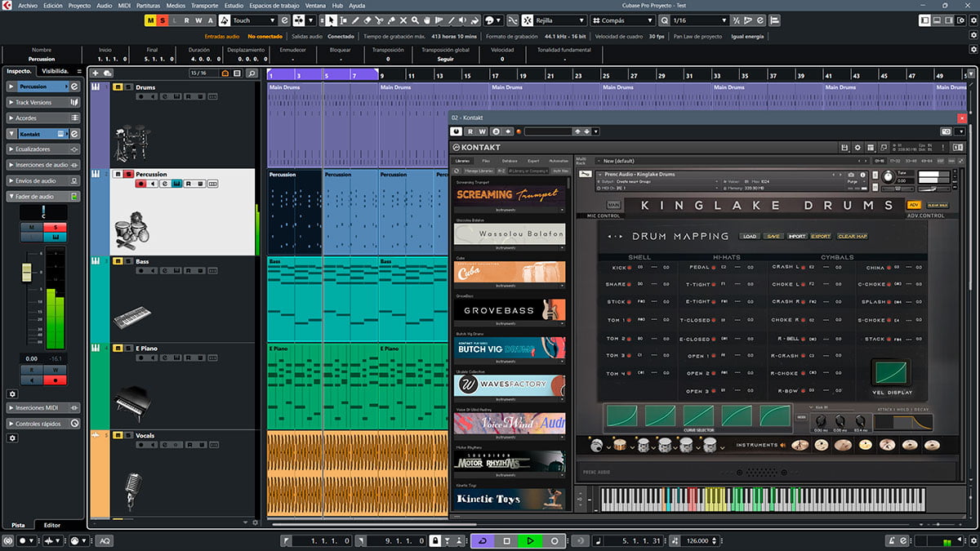Open Kontakt info (i) icon on instrument header
Image resolution: width=980 pixels, height=551 pixels.
coord(862,174)
